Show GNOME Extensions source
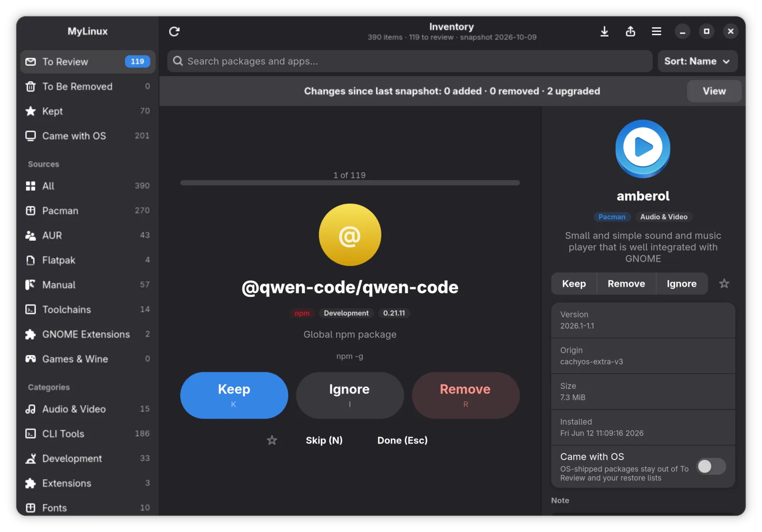This screenshot has height=532, width=762. [88, 335]
